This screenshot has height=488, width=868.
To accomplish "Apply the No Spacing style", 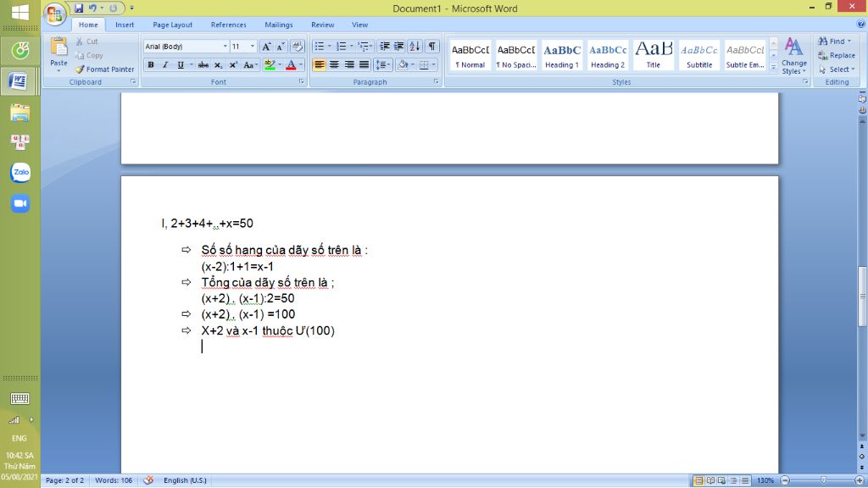I will coord(516,55).
